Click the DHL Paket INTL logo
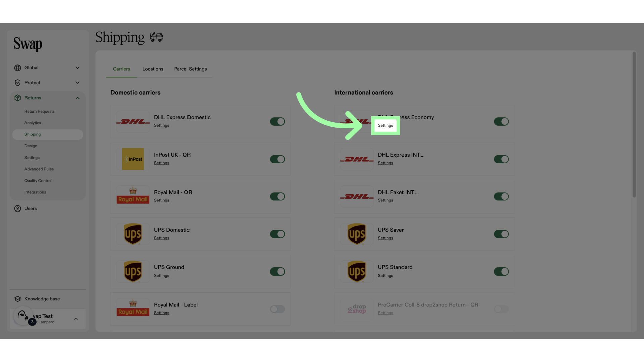 point(357,196)
